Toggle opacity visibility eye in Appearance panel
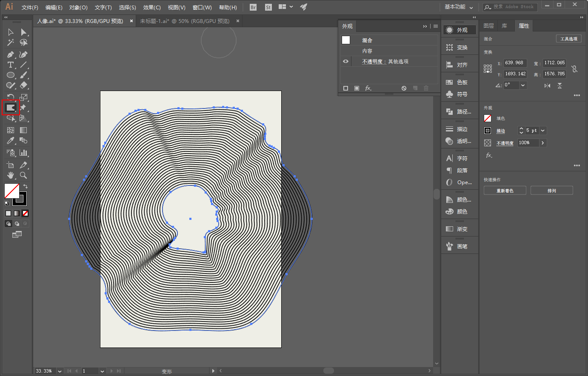588x376 pixels. point(345,61)
